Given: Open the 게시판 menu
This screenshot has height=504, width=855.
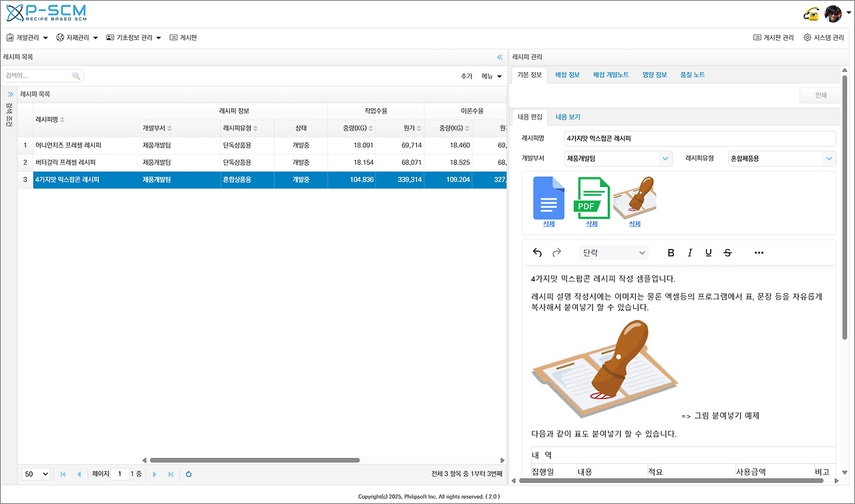Looking at the screenshot, I should [x=183, y=38].
